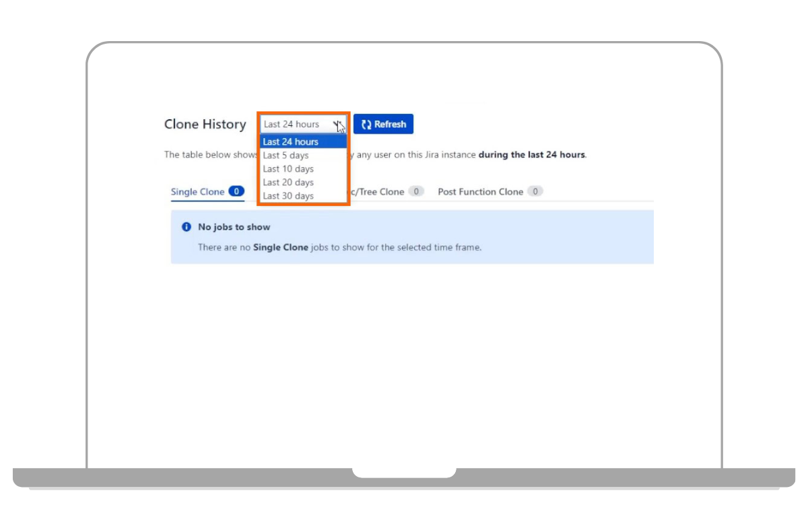Switch to the Single Clone tab

(197, 192)
